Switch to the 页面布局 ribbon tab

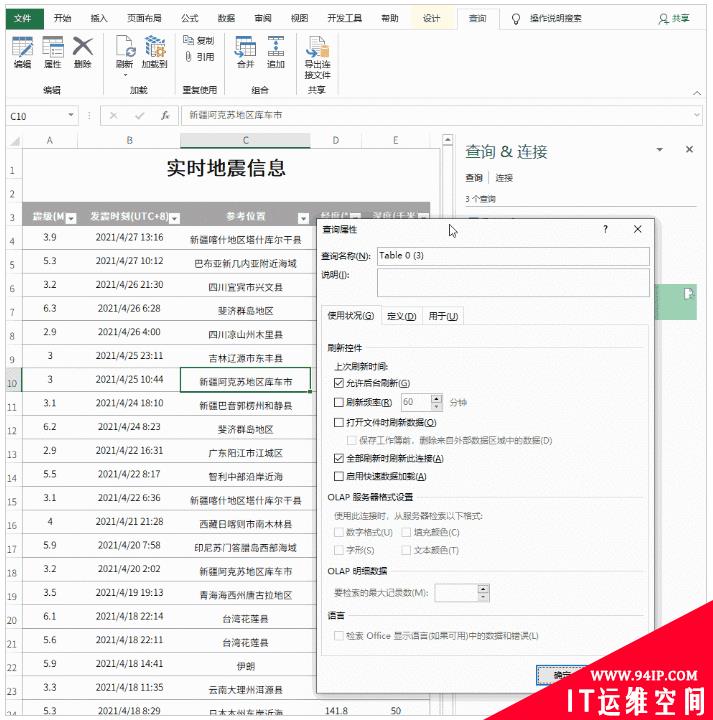pyautogui.click(x=144, y=18)
